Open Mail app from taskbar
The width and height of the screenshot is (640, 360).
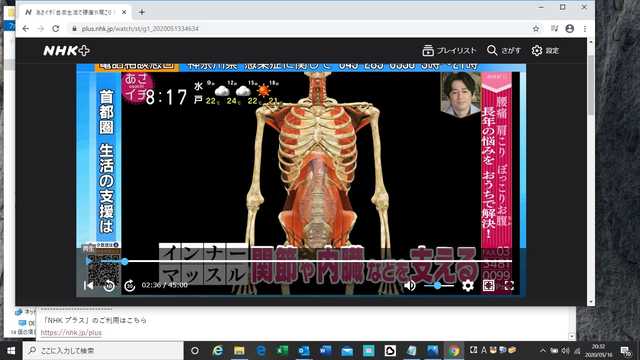347,351
